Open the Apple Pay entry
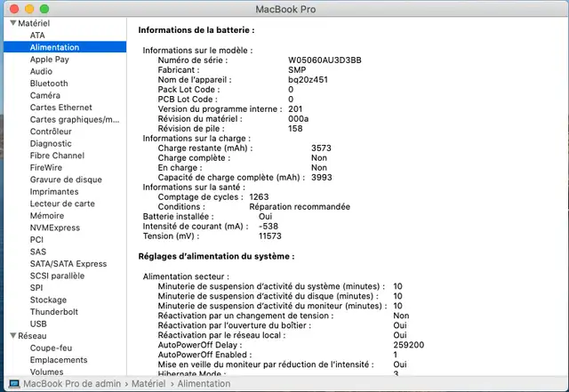The width and height of the screenshot is (569, 392). pos(50,60)
